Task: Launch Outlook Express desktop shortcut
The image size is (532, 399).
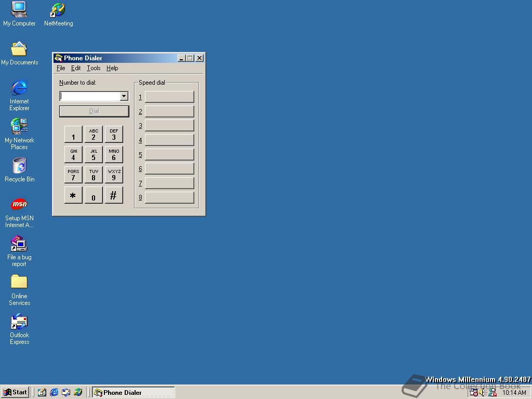Action: click(19, 329)
